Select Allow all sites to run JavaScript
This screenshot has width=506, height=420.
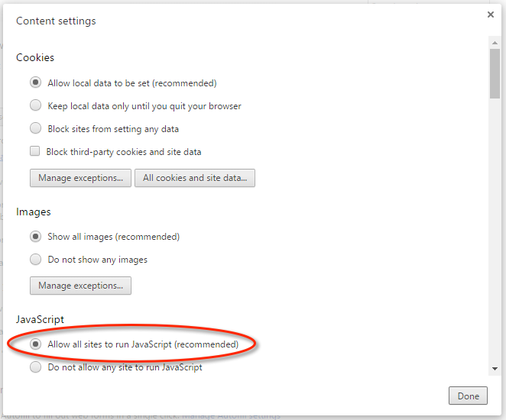(x=36, y=344)
